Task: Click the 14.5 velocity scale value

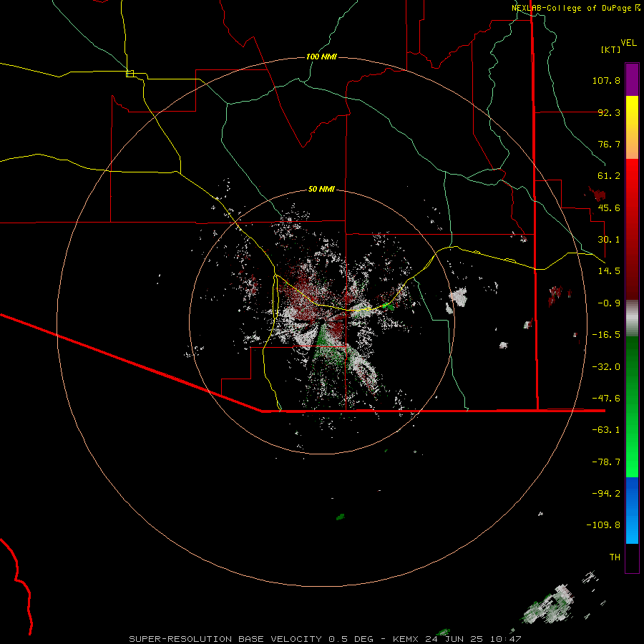Action: tap(609, 271)
